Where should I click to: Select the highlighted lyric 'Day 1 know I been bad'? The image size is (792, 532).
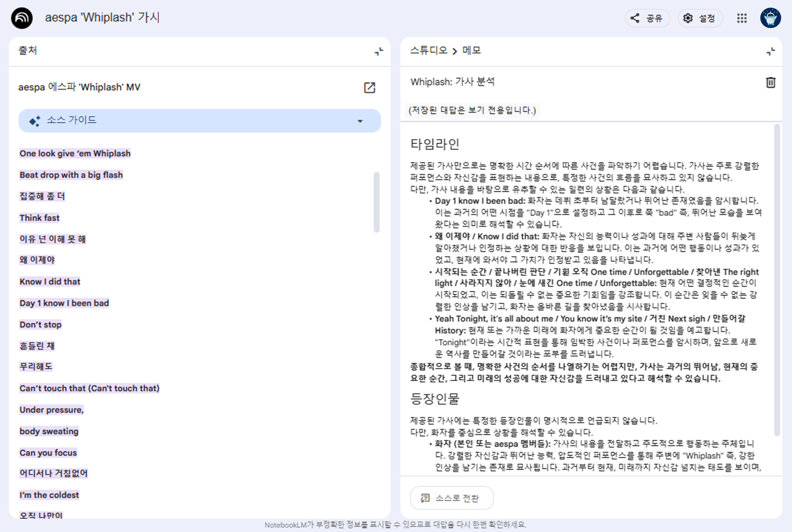[64, 303]
